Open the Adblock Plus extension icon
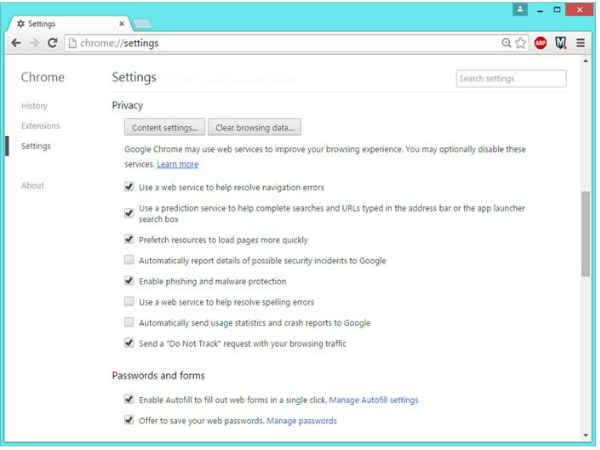The width and height of the screenshot is (600, 450). point(540,43)
